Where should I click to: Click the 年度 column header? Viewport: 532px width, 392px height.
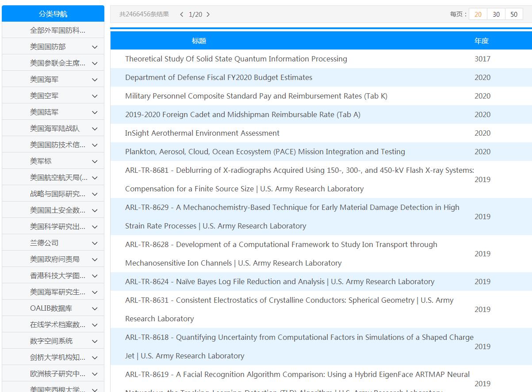click(x=482, y=41)
